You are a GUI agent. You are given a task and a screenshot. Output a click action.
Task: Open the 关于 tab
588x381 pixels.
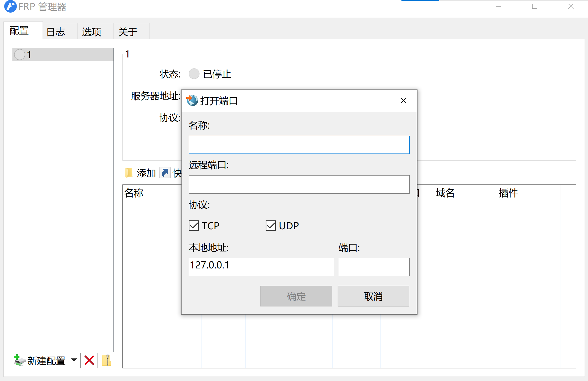tap(128, 32)
